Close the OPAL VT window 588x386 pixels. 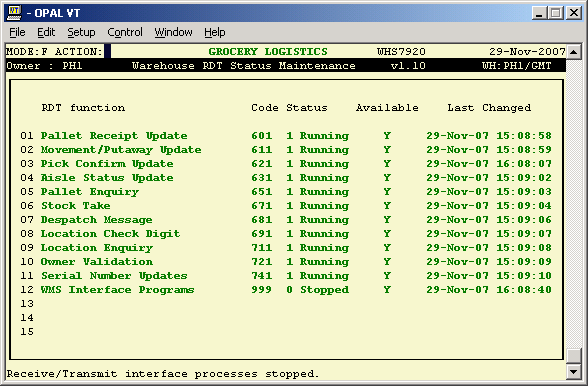(574, 13)
